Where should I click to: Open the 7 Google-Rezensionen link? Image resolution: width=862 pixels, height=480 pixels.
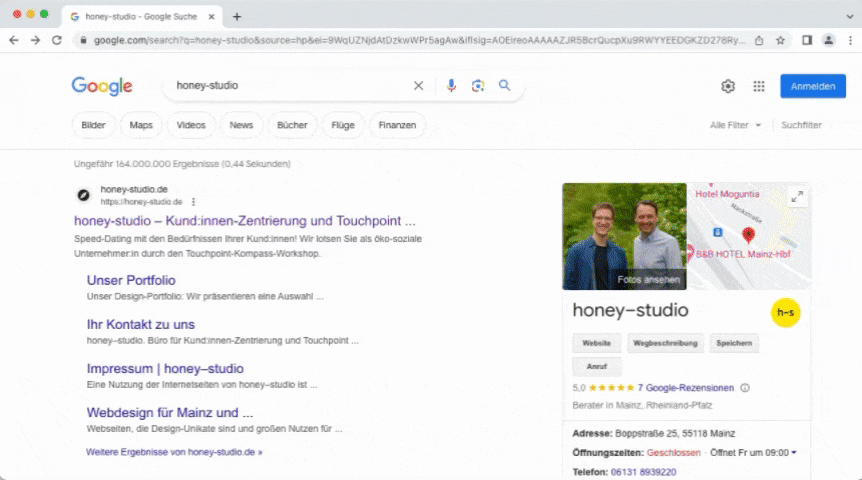tap(686, 388)
